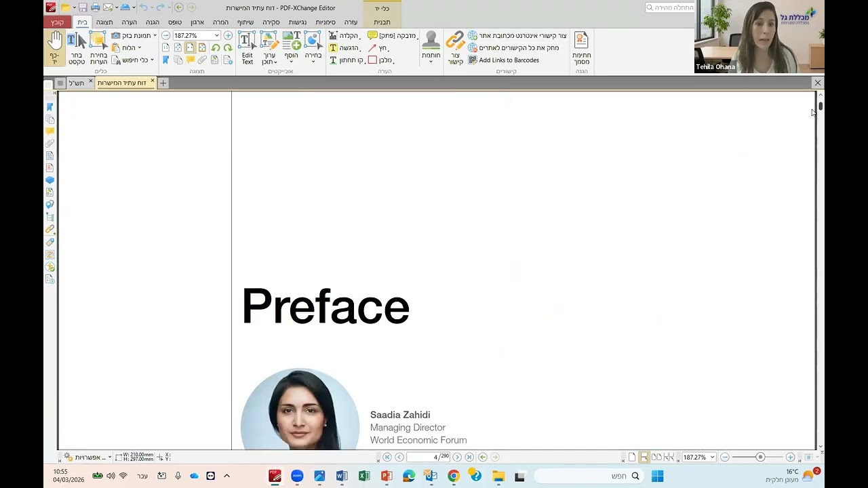This screenshot has height=488, width=868.
Task: Choose the Rectangle annotation tool (מלבן)
Action: [x=380, y=60]
